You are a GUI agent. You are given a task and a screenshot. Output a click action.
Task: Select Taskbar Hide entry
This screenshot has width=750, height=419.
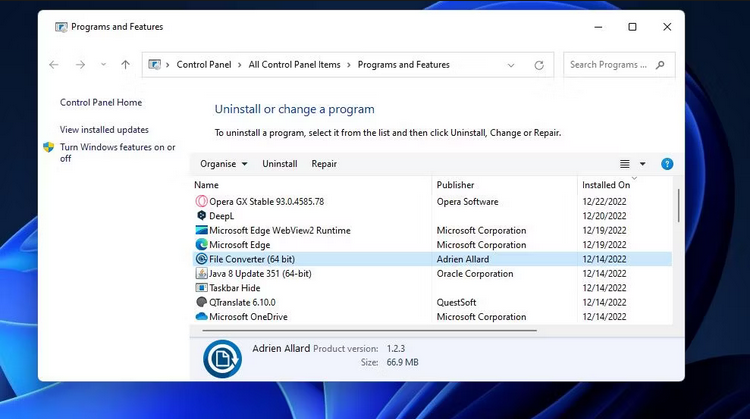click(x=235, y=287)
